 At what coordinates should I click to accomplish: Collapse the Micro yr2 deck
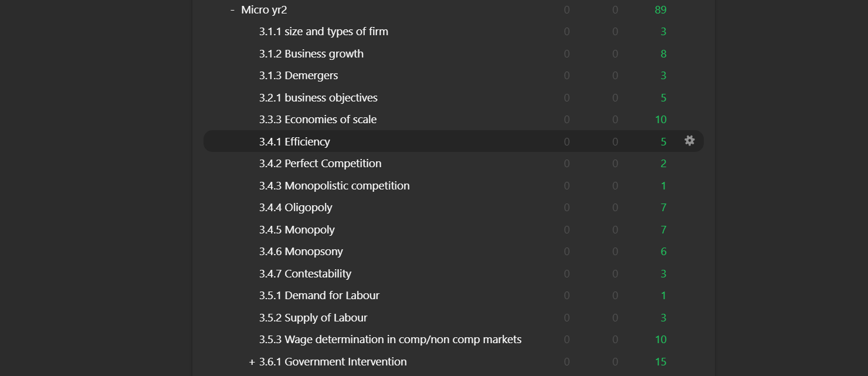(233, 10)
